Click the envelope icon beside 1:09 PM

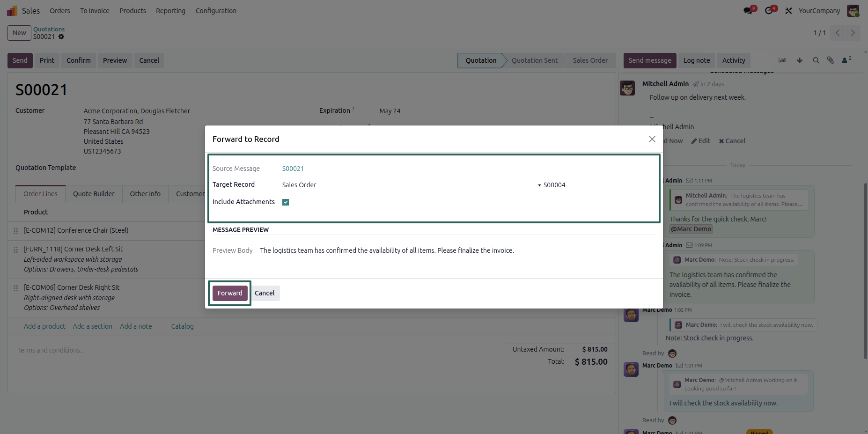tap(689, 245)
